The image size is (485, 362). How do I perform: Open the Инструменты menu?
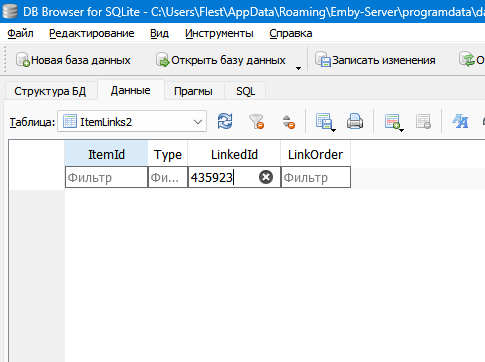(219, 33)
